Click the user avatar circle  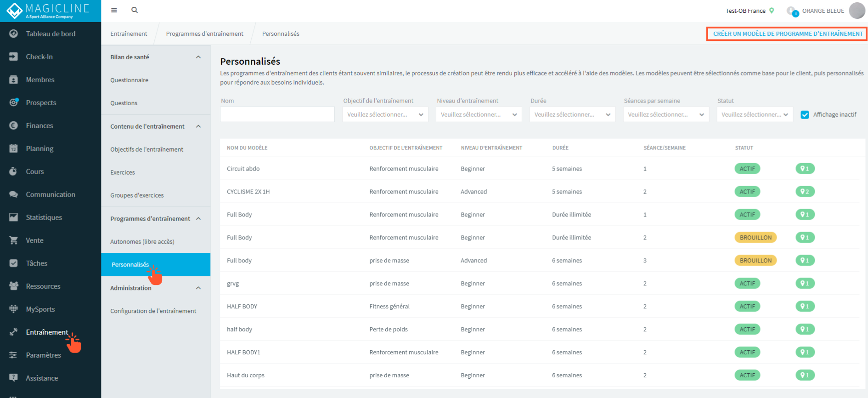(857, 11)
